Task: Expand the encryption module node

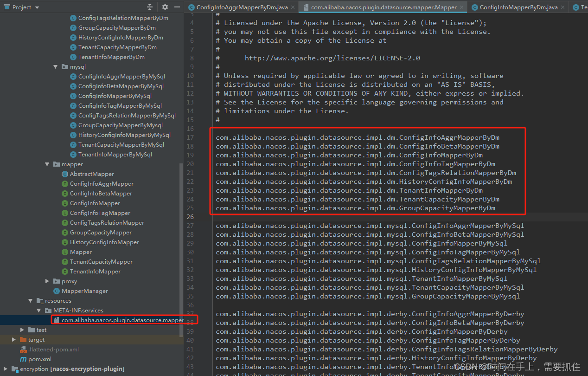Action: point(6,369)
